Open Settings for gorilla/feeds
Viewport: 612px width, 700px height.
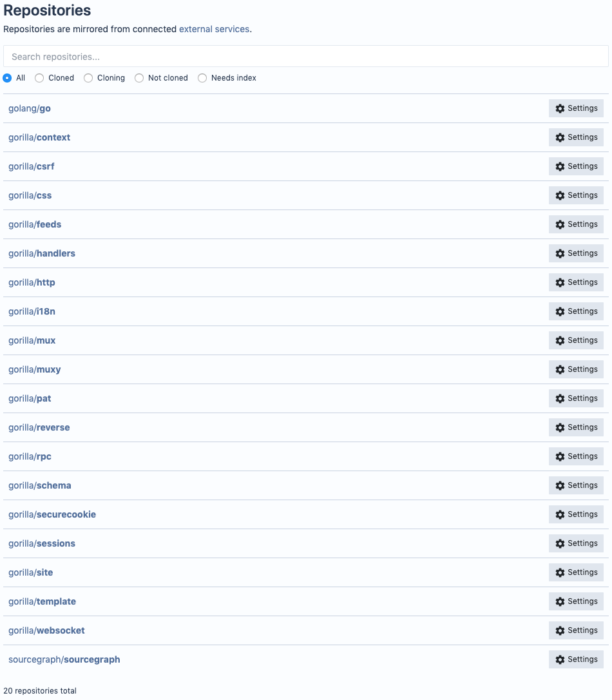[x=576, y=224]
